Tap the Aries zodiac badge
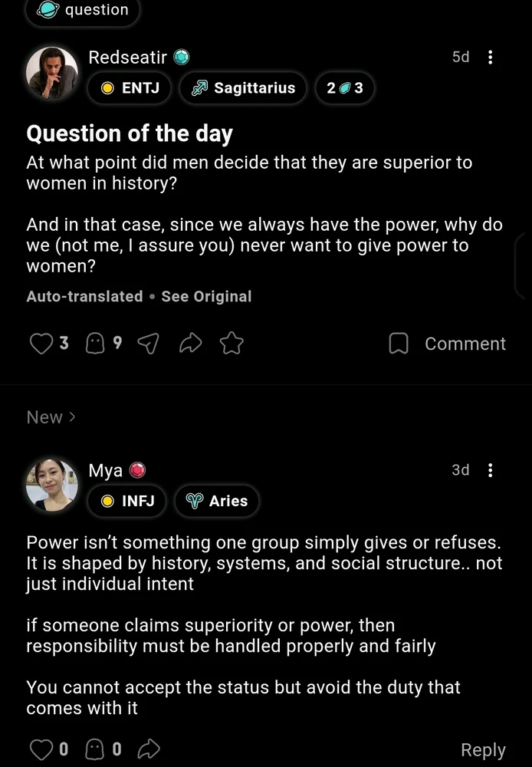The height and width of the screenshot is (767, 532). coord(217,501)
